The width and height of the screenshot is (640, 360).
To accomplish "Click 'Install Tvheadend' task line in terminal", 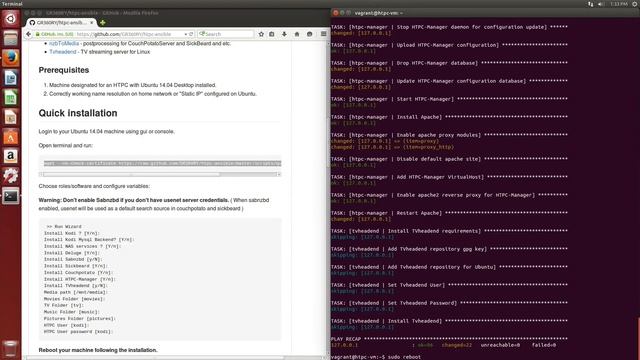I will (x=449, y=321).
